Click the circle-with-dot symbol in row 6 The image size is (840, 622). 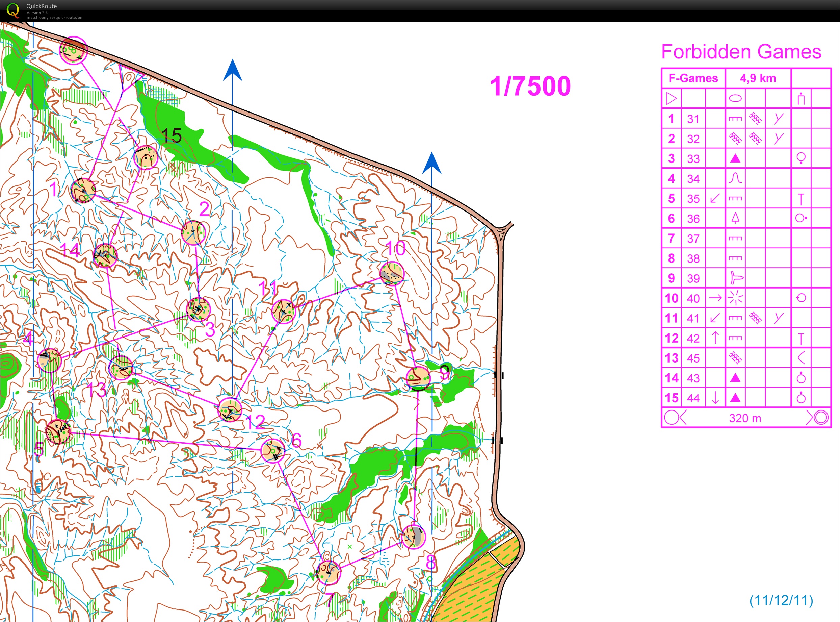point(801,218)
